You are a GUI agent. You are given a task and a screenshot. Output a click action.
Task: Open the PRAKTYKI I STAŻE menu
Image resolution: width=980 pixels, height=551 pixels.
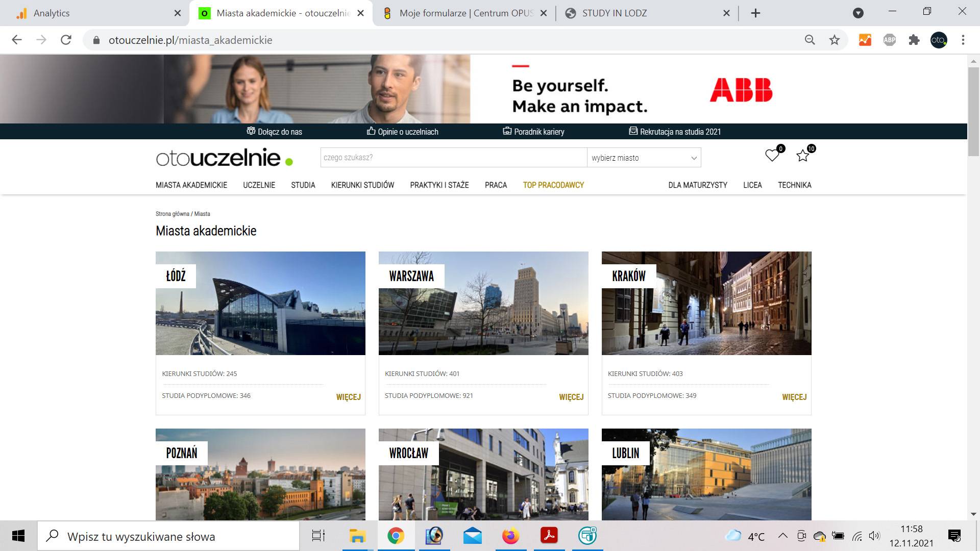439,185
